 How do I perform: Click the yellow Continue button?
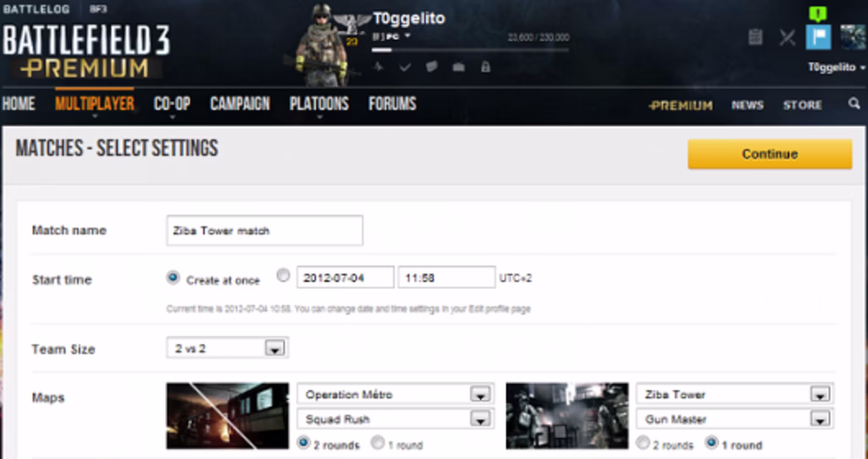pos(770,154)
